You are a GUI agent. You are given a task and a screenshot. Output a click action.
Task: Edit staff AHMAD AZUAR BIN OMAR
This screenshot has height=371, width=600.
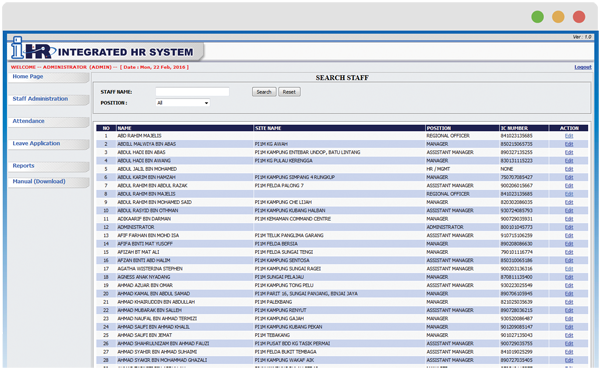(x=569, y=286)
